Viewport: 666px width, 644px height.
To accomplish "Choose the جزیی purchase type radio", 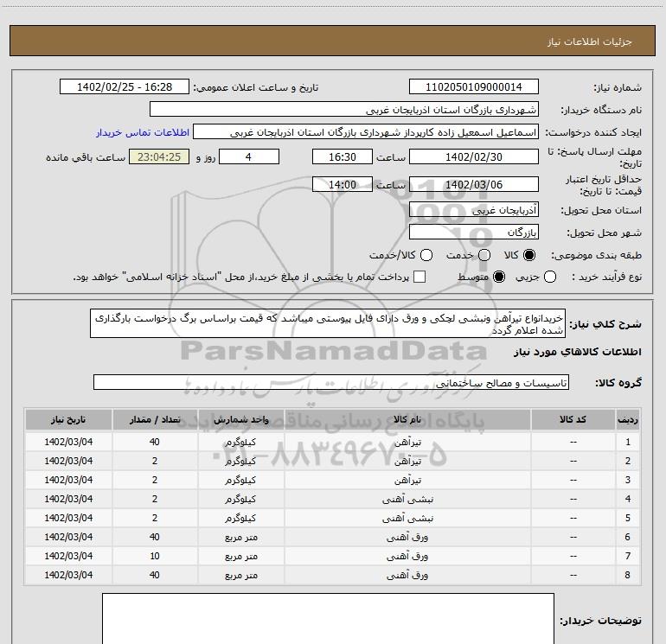I will [x=549, y=277].
